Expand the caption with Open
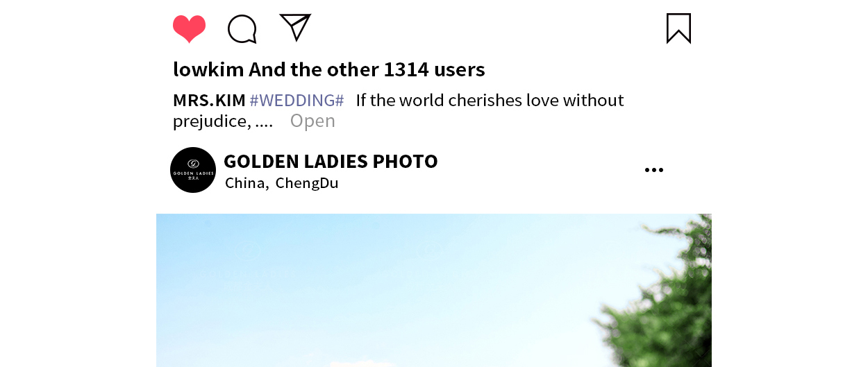Viewport: 868px width, 367px height. pyautogui.click(x=312, y=121)
